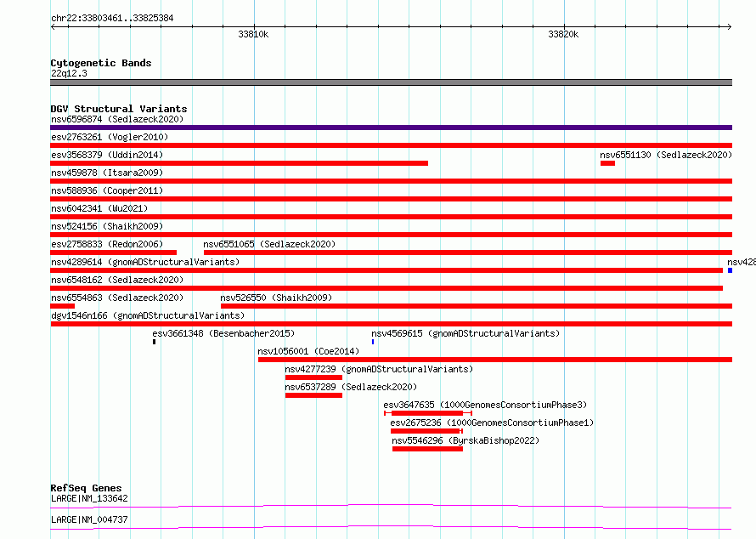Select the red esv3568379 variant bar
The height and width of the screenshot is (539, 756).
pyautogui.click(x=240, y=163)
